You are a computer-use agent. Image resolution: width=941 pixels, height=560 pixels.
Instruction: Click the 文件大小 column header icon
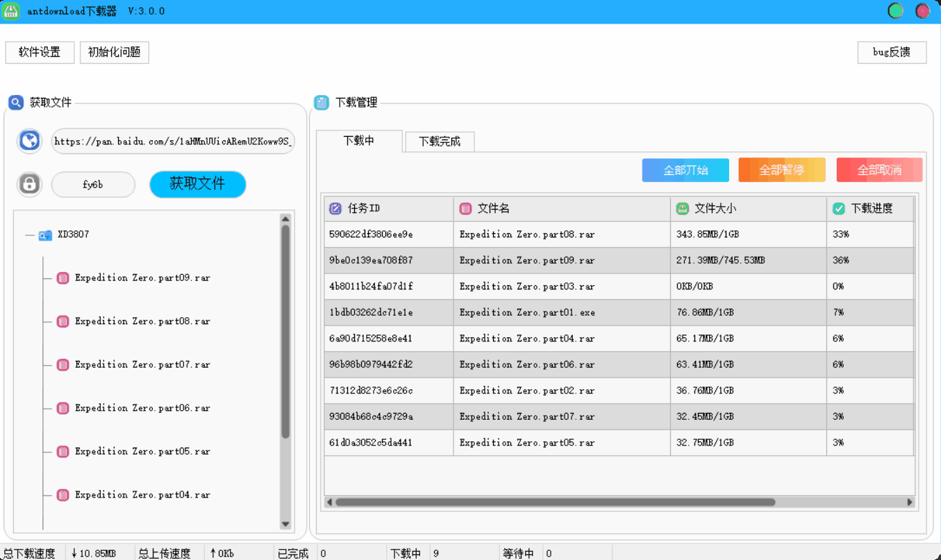pyautogui.click(x=683, y=208)
